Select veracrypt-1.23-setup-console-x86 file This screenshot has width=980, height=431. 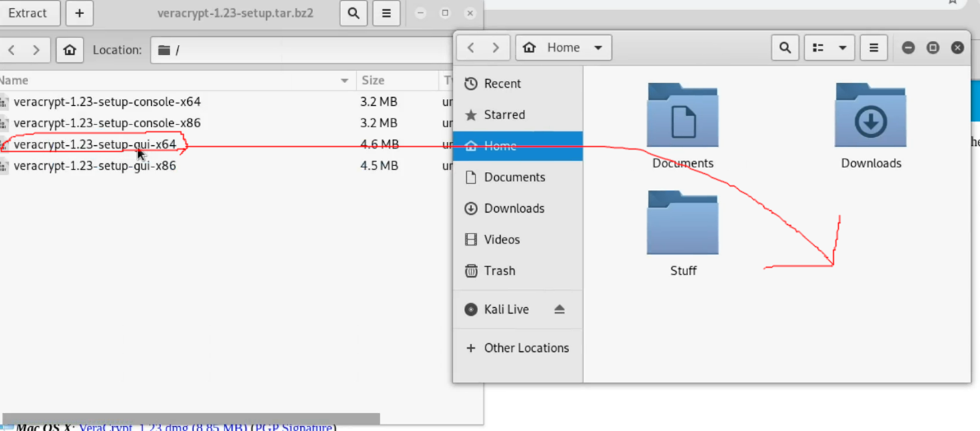[107, 122]
